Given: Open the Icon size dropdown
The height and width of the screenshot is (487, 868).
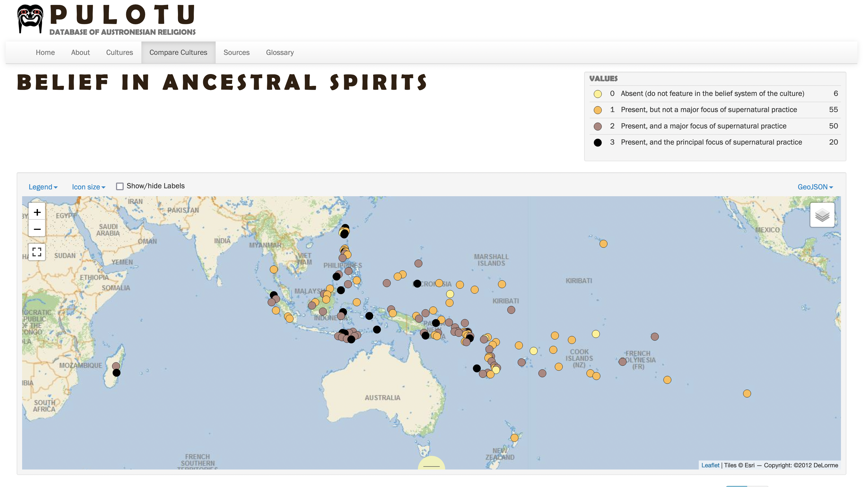Looking at the screenshot, I should [x=88, y=187].
